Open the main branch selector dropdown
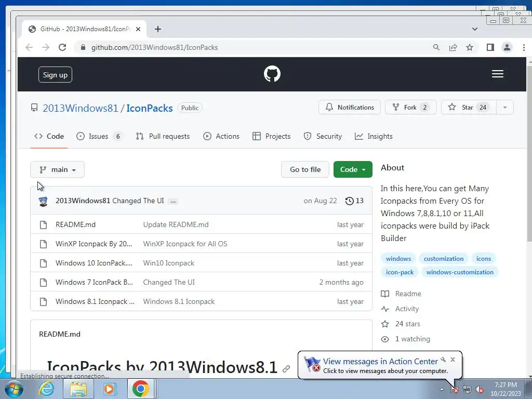Viewport: 532px width, 399px height. click(57, 169)
